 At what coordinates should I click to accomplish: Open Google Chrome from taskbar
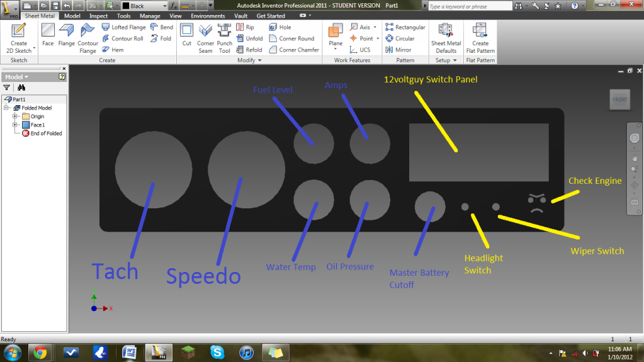coord(40,353)
